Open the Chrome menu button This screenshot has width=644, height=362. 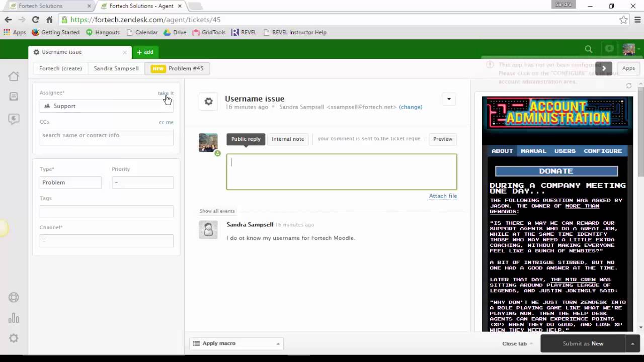[638, 20]
